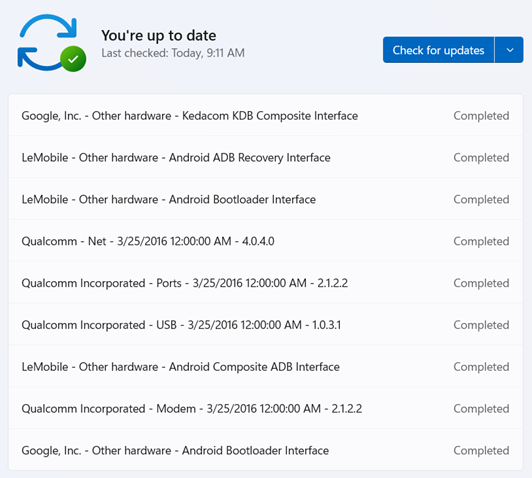Select 'You're up to date' heading

(x=158, y=36)
